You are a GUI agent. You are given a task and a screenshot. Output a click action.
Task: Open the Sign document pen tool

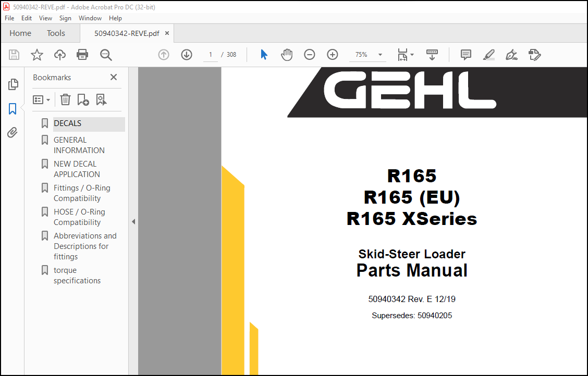coord(511,55)
